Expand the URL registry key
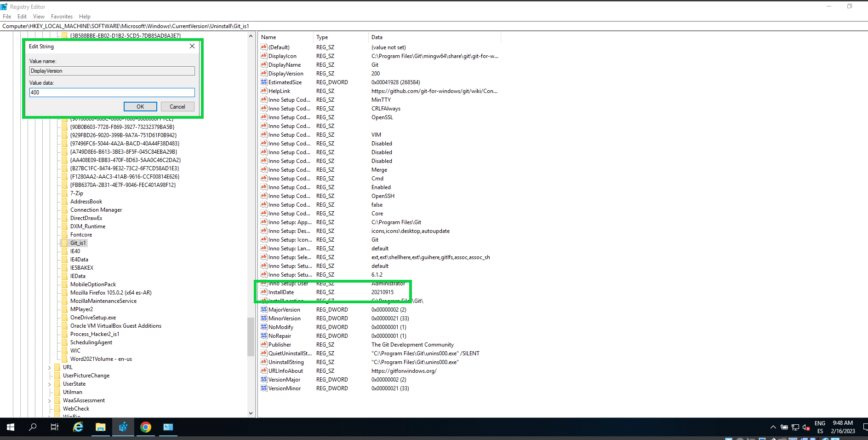The width and height of the screenshot is (868, 440). click(50, 367)
